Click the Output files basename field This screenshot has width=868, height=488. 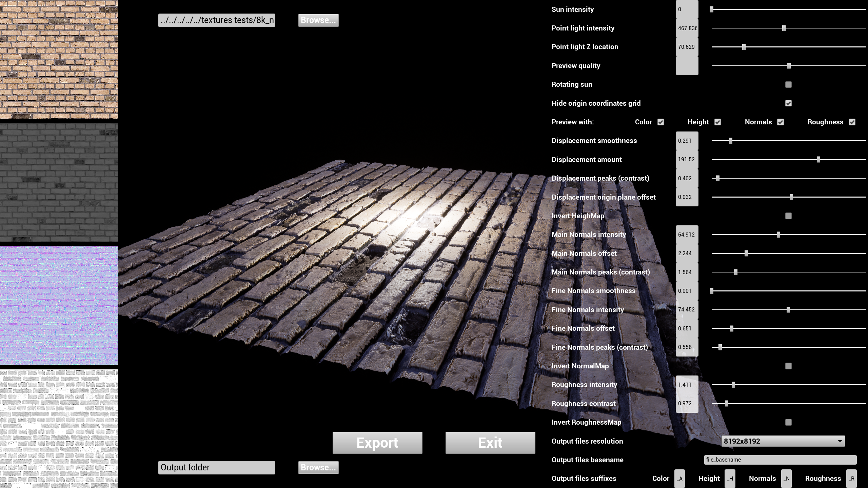[780, 460]
